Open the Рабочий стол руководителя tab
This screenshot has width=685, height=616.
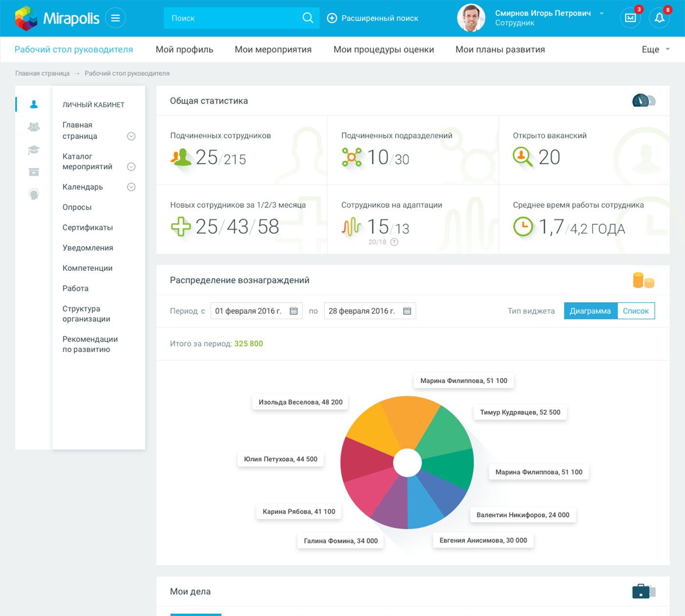74,49
